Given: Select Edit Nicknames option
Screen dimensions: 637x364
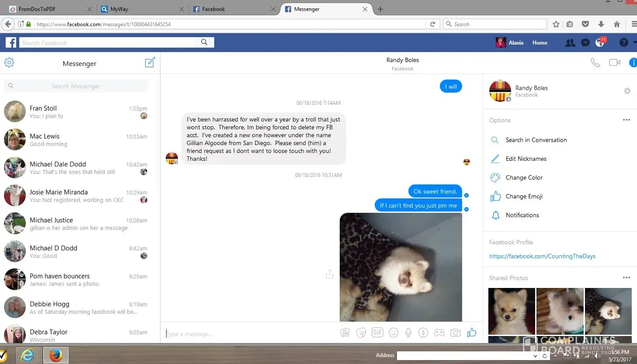Looking at the screenshot, I should (x=526, y=159).
